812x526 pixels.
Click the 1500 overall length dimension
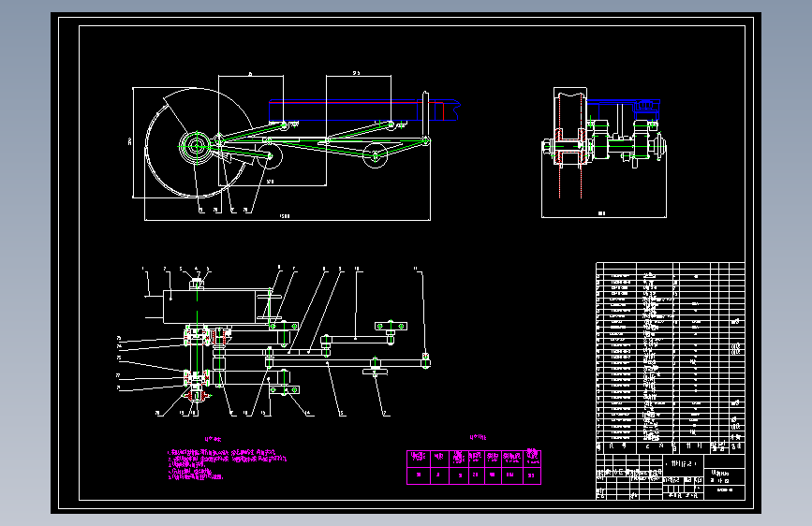(x=284, y=216)
